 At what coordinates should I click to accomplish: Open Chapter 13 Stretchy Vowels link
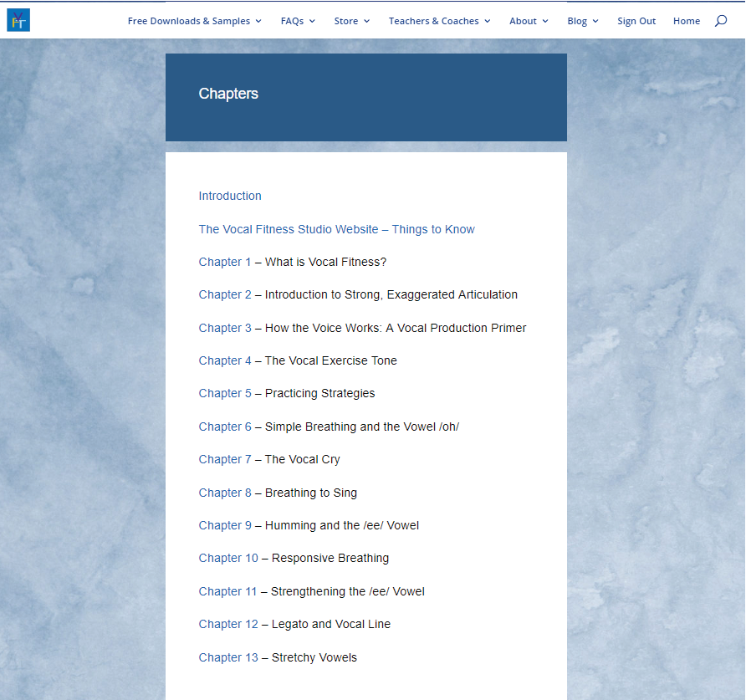click(228, 657)
